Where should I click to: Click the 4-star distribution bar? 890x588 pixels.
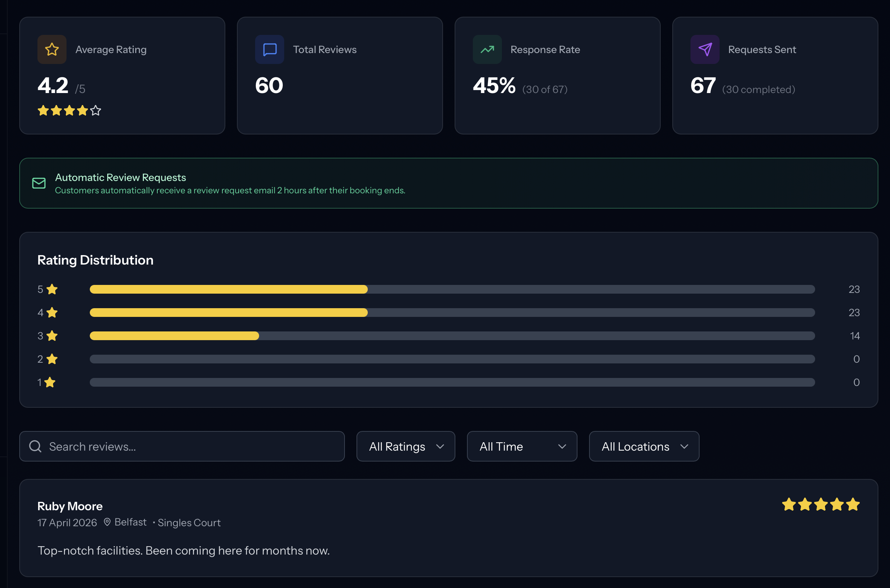coord(452,313)
